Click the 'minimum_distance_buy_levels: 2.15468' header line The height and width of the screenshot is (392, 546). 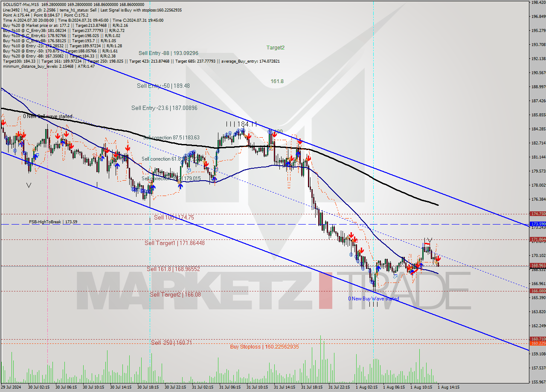[49, 66]
